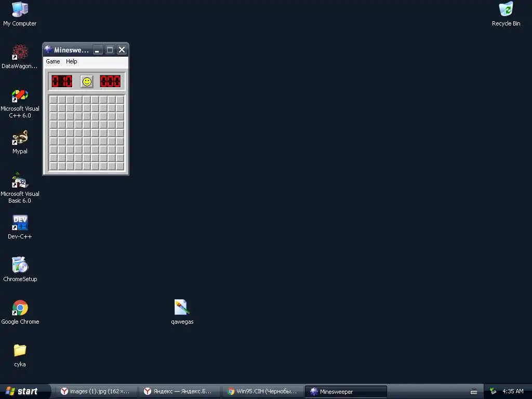532x399 pixels.
Task: Select the Google Chrome desktop shortcut
Action: (x=20, y=312)
